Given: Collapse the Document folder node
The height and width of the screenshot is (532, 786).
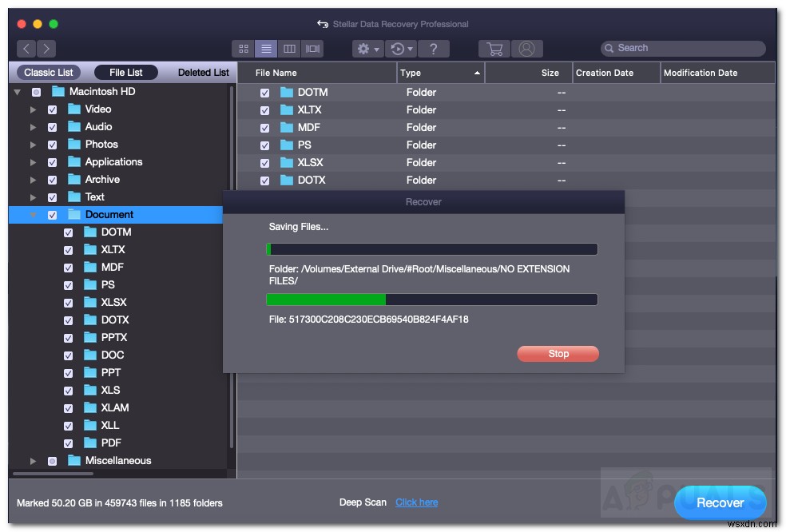Looking at the screenshot, I should coord(33,215).
